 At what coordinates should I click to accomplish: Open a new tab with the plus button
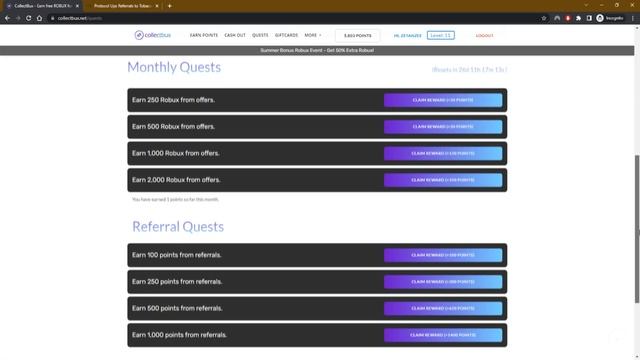coord(169,6)
